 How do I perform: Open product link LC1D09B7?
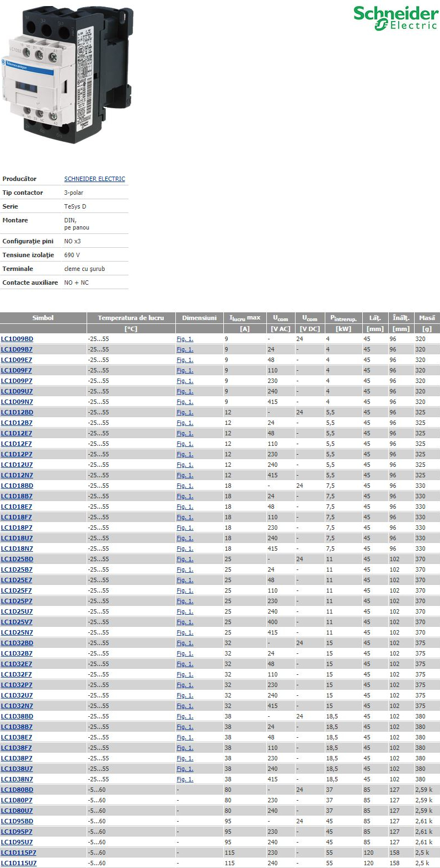click(17, 349)
